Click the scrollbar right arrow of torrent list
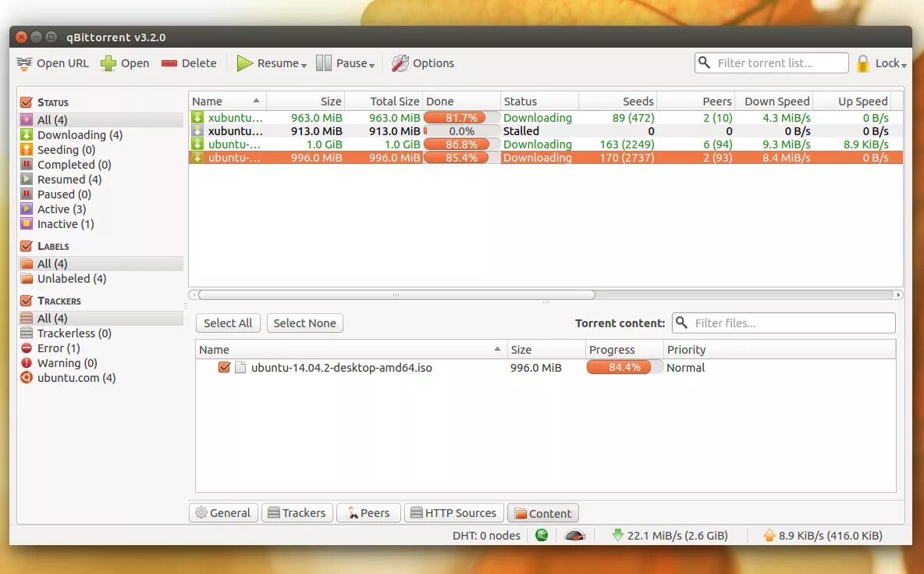The image size is (924, 574). point(898,294)
